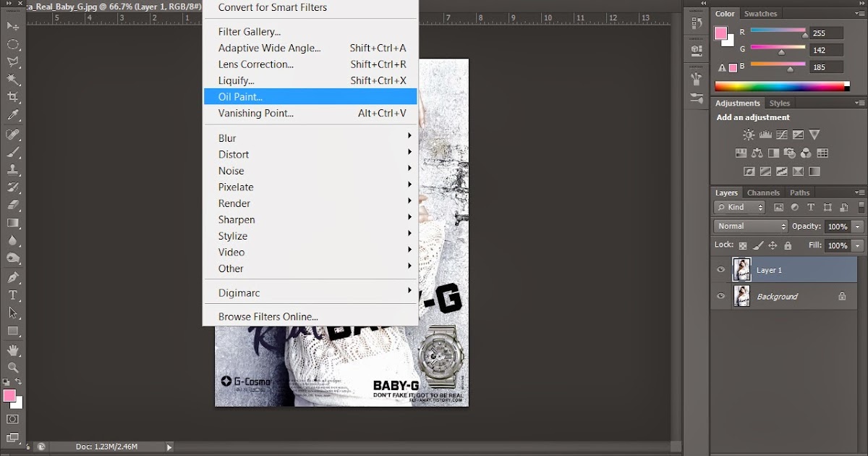Image resolution: width=868 pixels, height=456 pixels.
Task: Hide the Background layer eye icon
Action: pyautogui.click(x=720, y=296)
